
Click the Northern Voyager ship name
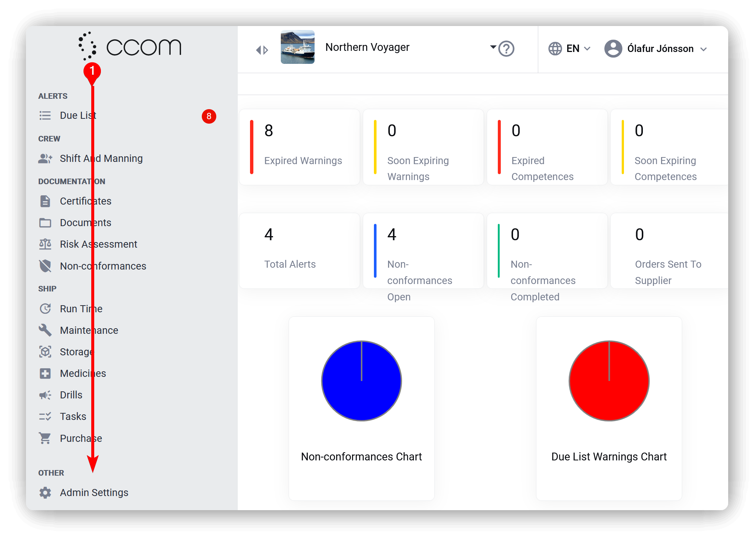(x=367, y=47)
